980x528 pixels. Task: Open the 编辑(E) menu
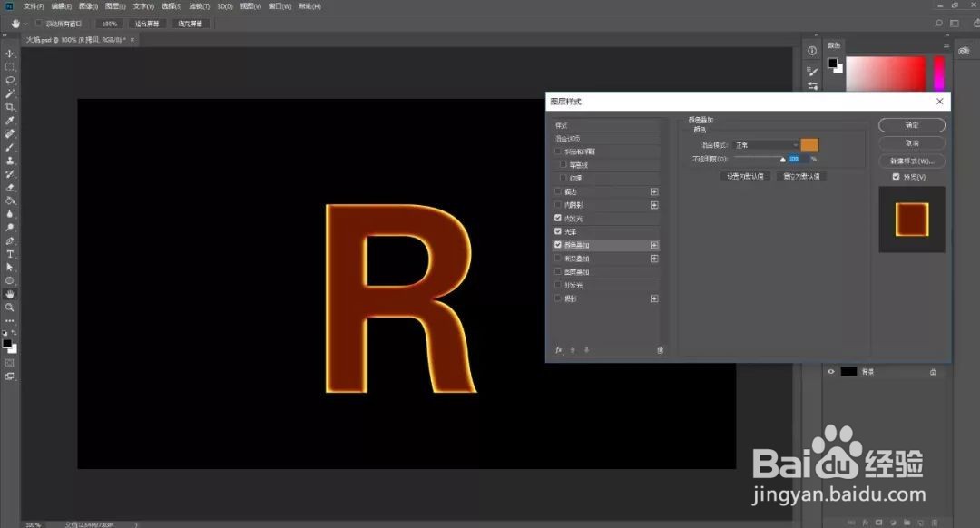[62, 6]
